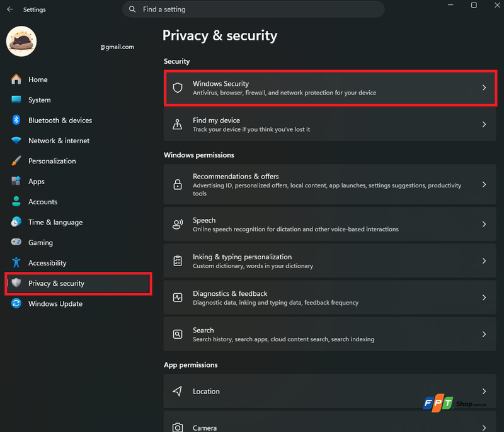This screenshot has height=432, width=504.
Task: Click the Speech recognition icon
Action: [x=178, y=225]
